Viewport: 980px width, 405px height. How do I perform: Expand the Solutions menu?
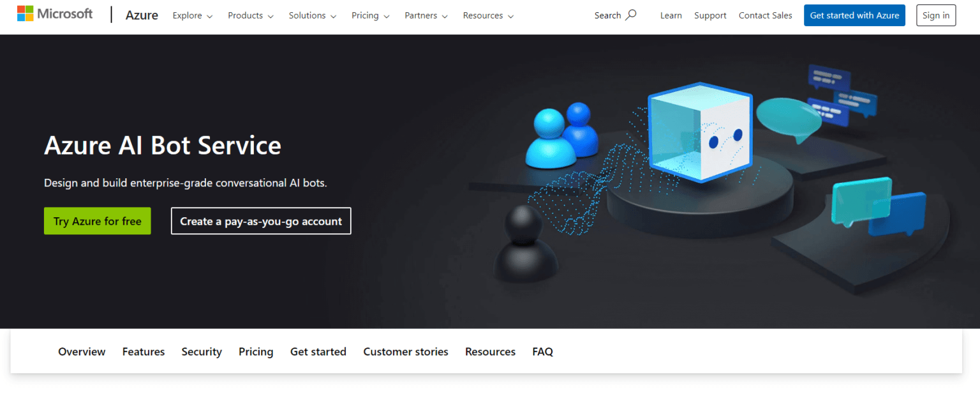tap(313, 15)
